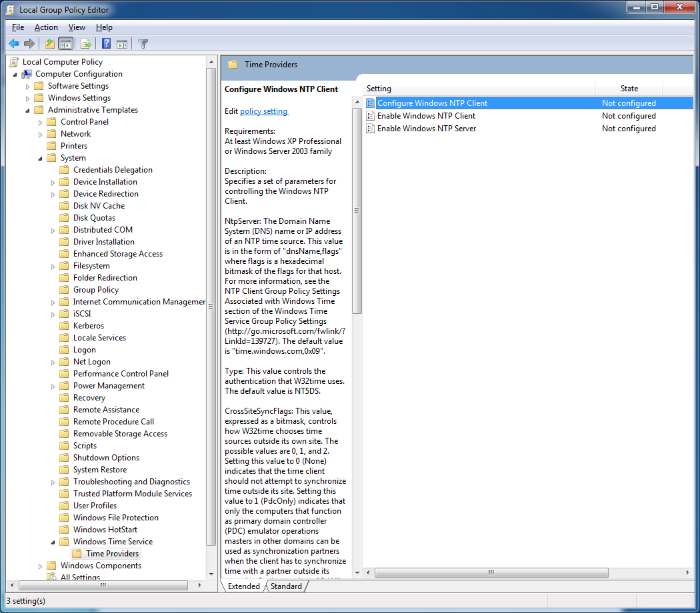Click the vertical scrollbar in the description pane
The width and height of the screenshot is (700, 613).
pyautogui.click(x=357, y=210)
